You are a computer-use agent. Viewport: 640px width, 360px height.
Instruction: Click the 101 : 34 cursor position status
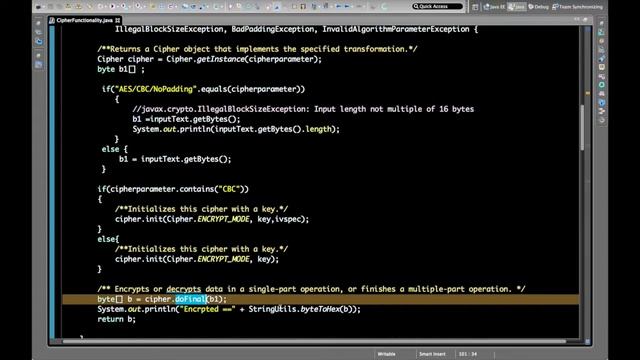(468, 354)
